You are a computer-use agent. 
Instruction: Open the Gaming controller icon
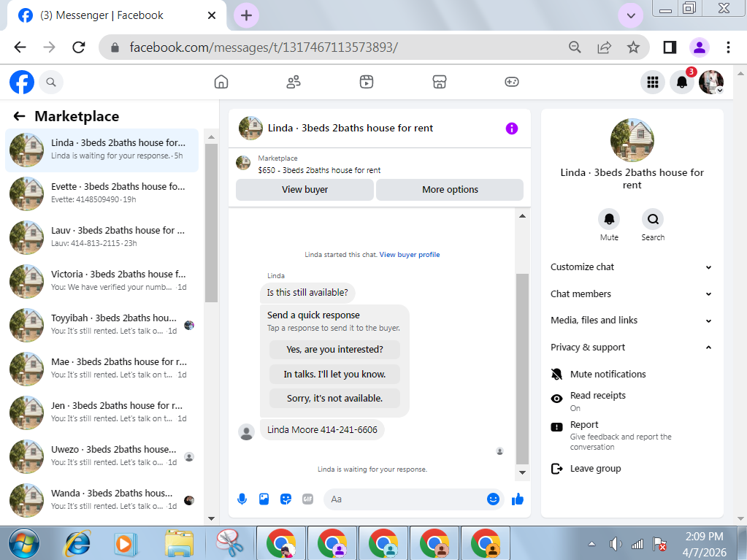tap(512, 82)
